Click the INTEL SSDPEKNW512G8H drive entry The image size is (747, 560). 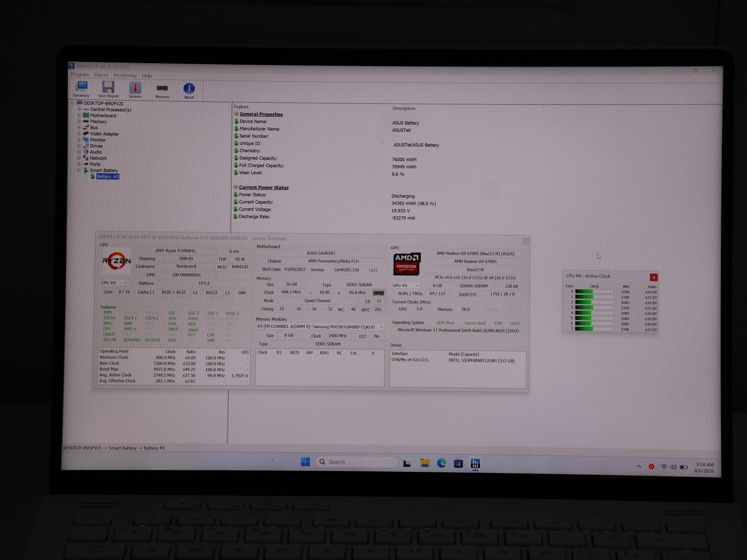click(481, 361)
